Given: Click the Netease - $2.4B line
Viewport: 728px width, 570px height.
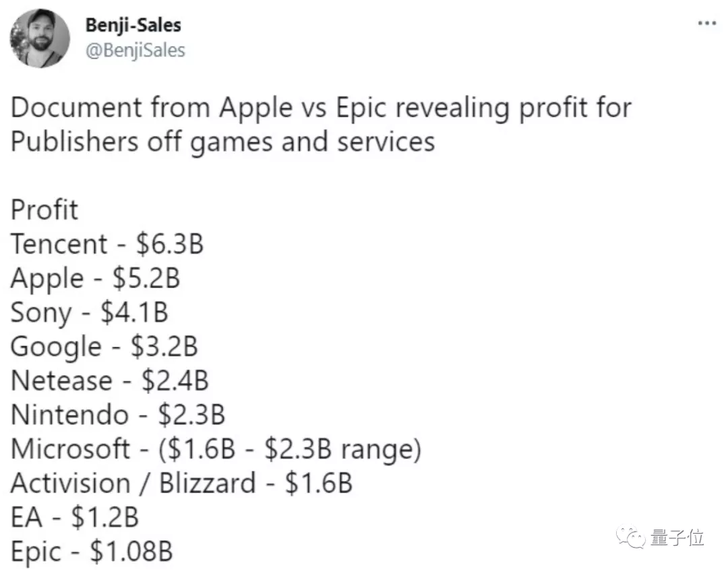Looking at the screenshot, I should coord(109,381).
